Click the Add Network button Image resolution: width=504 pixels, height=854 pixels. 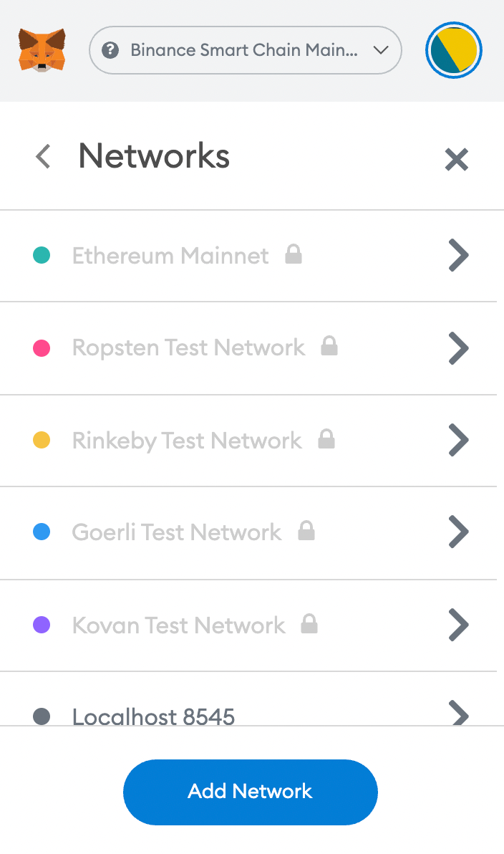point(251,792)
